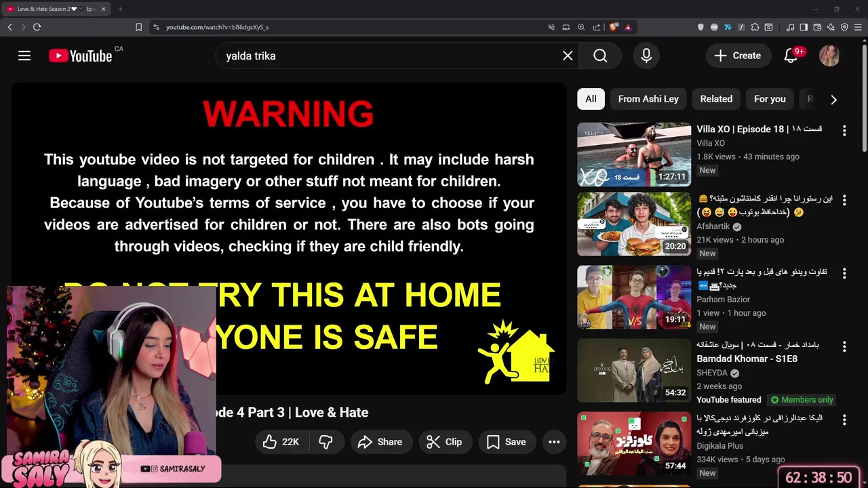This screenshot has width=868, height=488.
Task: Open the notifications bell
Action: [x=791, y=56]
